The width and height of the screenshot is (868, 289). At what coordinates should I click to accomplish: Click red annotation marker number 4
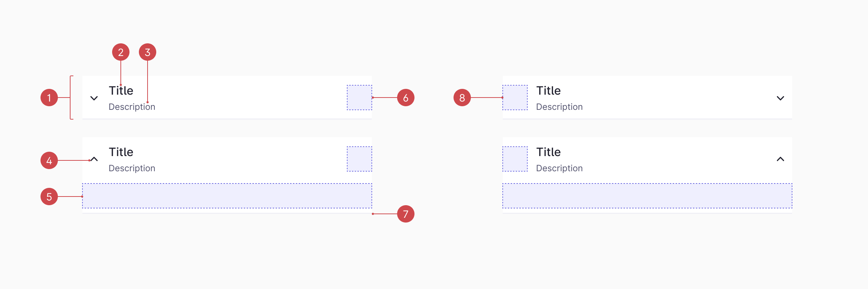49,160
